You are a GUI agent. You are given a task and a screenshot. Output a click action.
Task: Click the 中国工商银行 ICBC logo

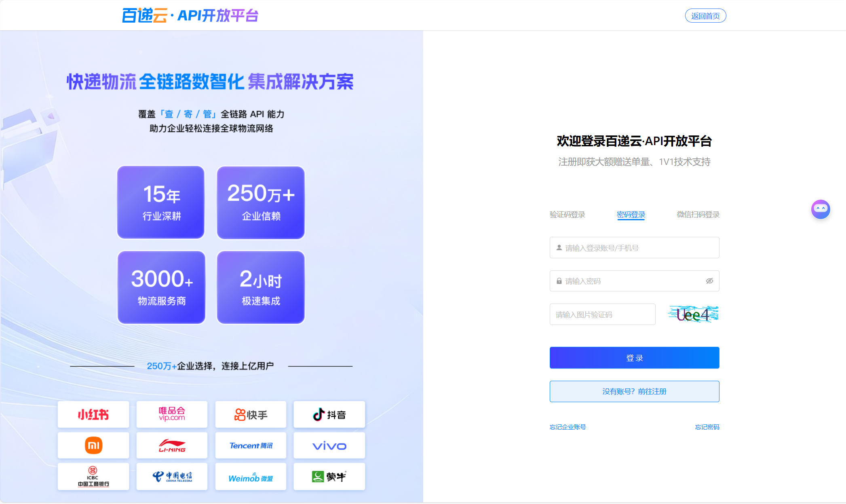point(93,477)
